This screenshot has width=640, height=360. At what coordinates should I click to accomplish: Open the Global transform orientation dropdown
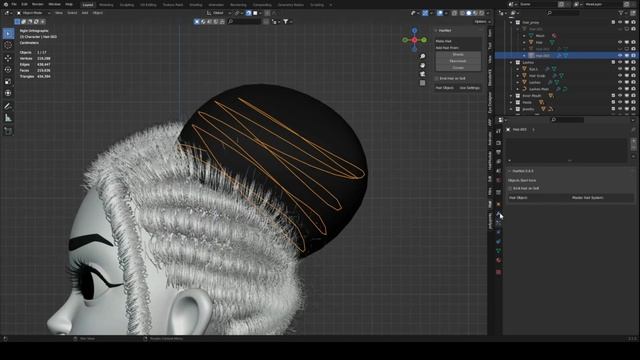tap(219, 13)
